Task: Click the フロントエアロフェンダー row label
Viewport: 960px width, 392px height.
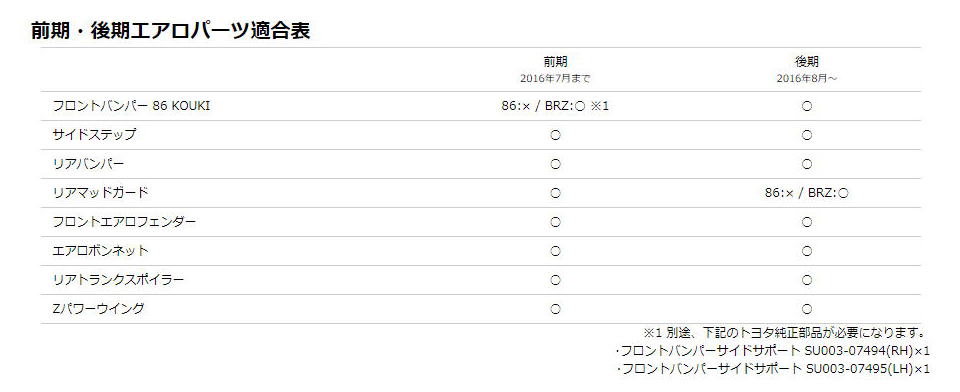Action: [124, 222]
